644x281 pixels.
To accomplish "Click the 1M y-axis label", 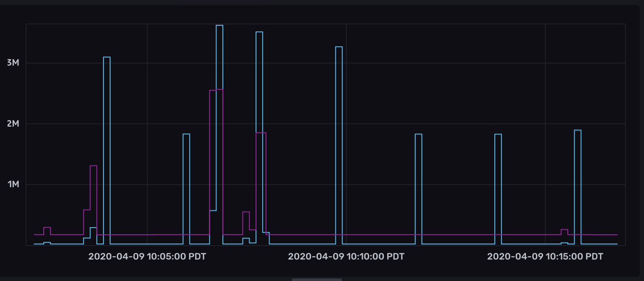I will point(13,184).
